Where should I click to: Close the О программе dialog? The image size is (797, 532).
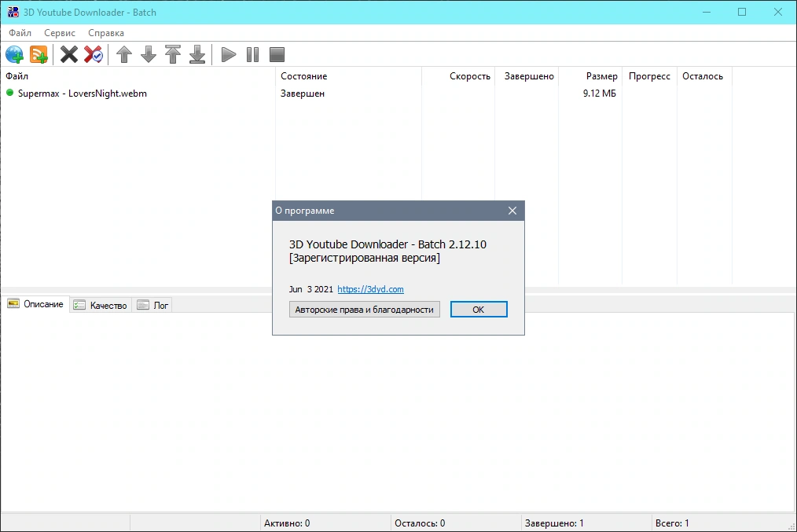click(512, 211)
